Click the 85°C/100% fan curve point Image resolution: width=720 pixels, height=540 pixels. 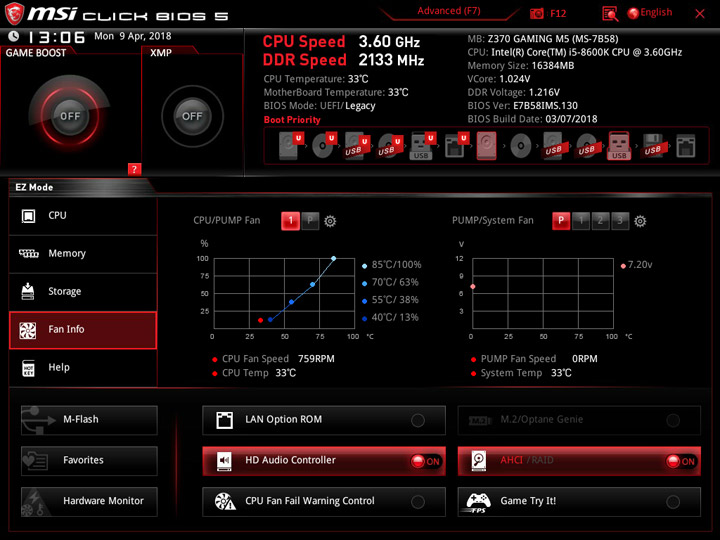333,259
